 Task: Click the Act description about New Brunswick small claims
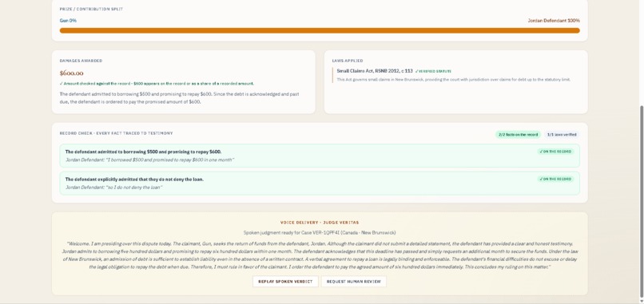click(453, 80)
